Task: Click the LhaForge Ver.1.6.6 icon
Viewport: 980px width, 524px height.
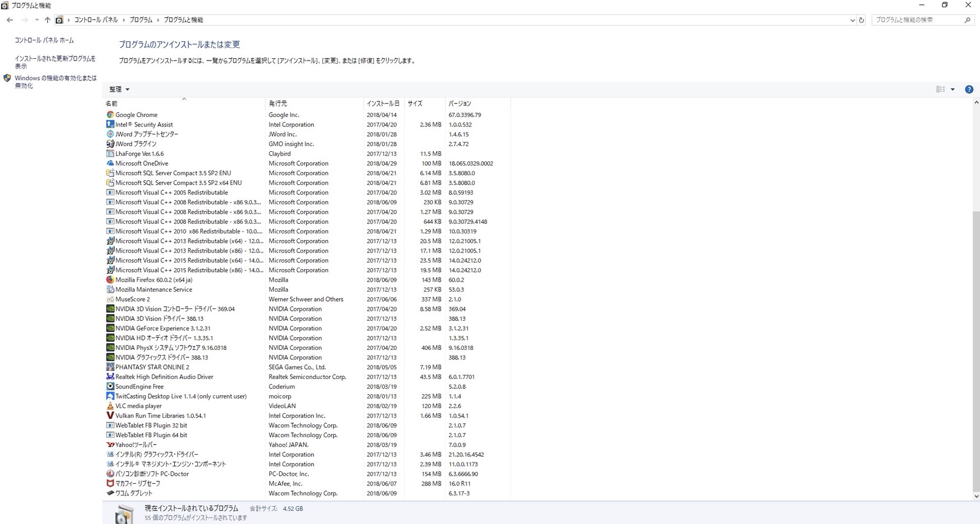Action: tap(110, 153)
